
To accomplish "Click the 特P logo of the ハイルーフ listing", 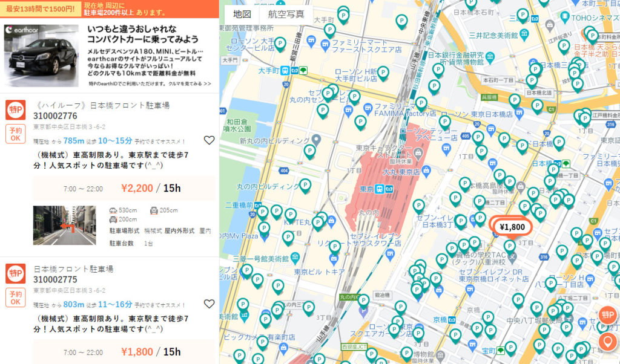I will pos(15,110).
